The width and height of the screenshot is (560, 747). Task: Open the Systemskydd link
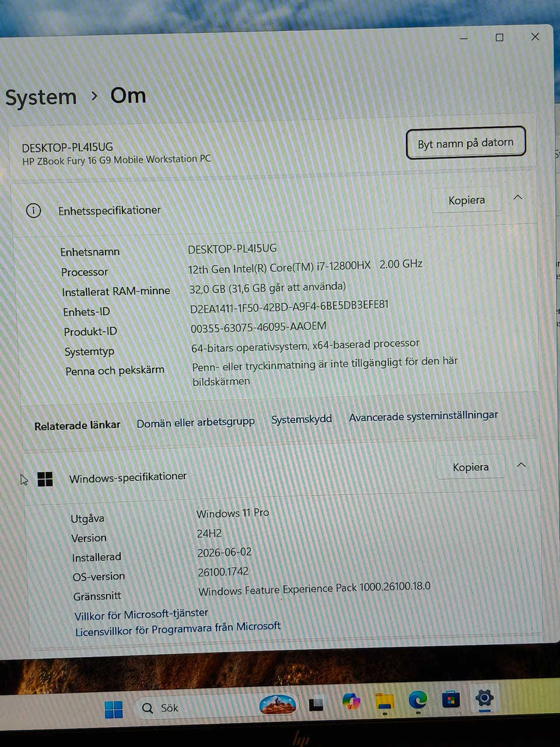(302, 419)
